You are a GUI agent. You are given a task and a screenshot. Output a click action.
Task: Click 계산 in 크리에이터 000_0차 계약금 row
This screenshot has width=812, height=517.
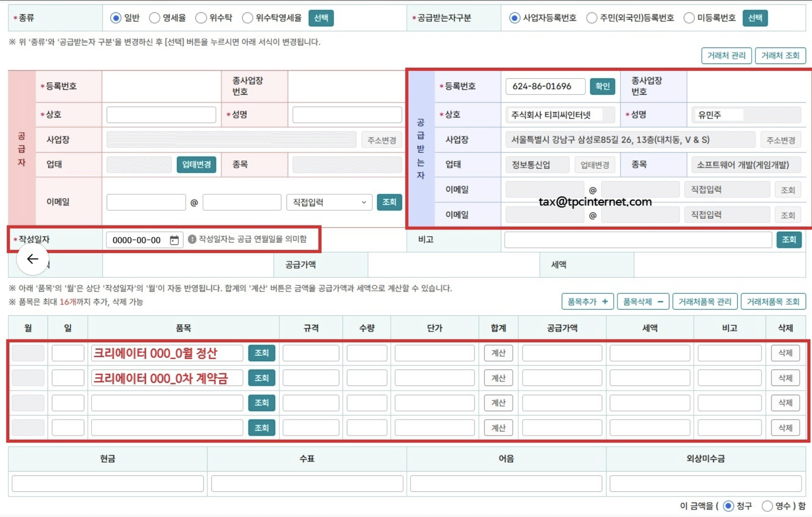click(498, 378)
